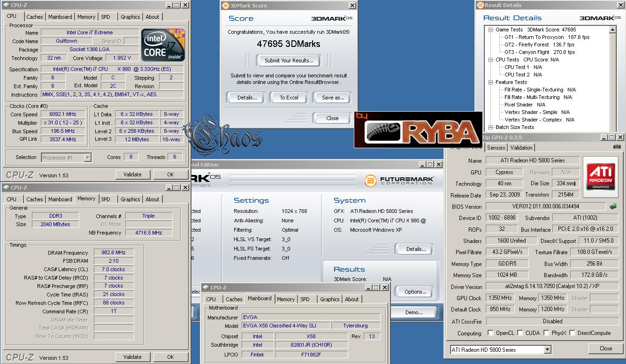Select the Pixel Shader N/A row
The height and width of the screenshot is (364, 626).
[x=525, y=105]
